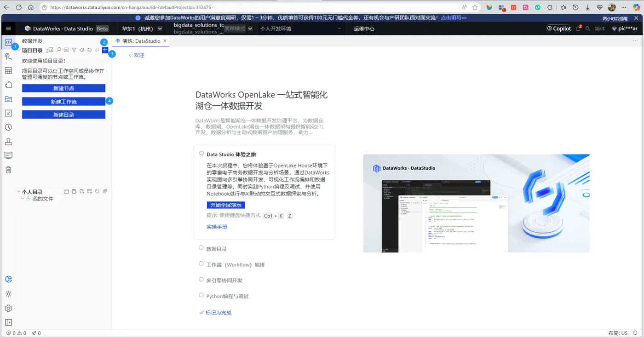Click the wrench tool icon in header
Viewport: 644px width, 338px height.
588,29
